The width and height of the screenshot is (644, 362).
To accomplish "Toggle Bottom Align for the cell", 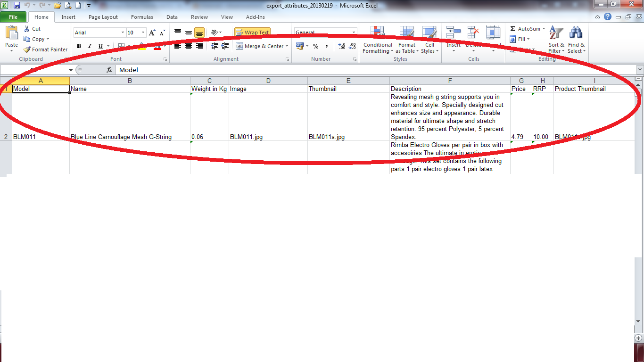I will tap(199, 33).
